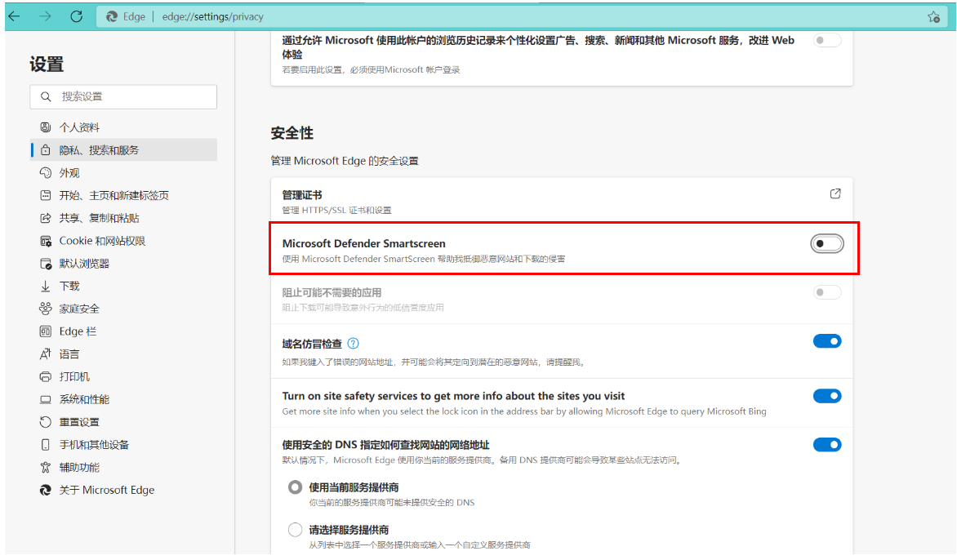Screen dimensions: 957x560
Task: Open 家庭安全 settings page
Action: point(123,309)
